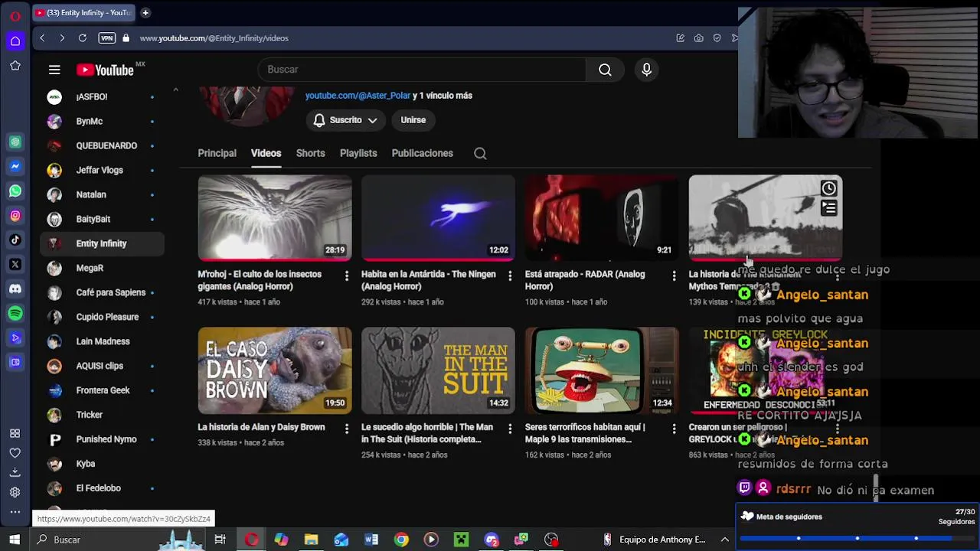Open Opera sidebar downloads icon
The height and width of the screenshot is (551, 980).
tap(15, 472)
